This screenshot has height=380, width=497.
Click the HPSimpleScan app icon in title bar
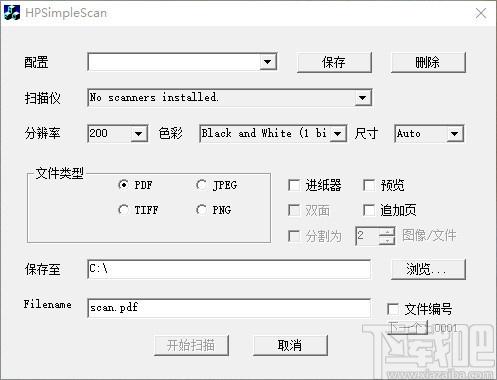click(12, 13)
